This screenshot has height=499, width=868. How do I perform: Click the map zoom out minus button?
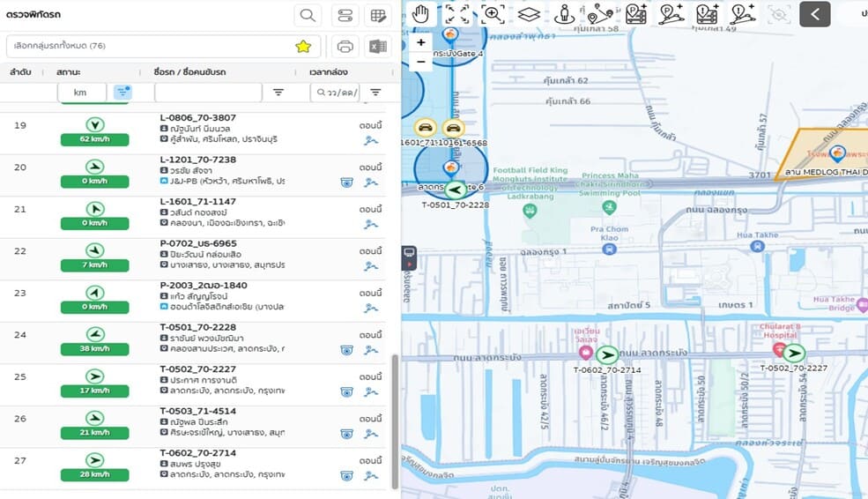coord(421,62)
